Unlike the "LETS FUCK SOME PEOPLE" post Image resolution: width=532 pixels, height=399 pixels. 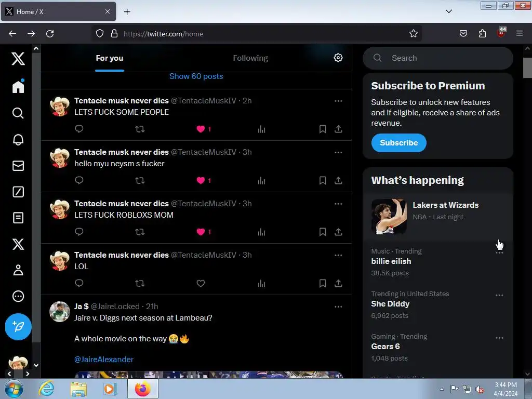[x=201, y=129]
